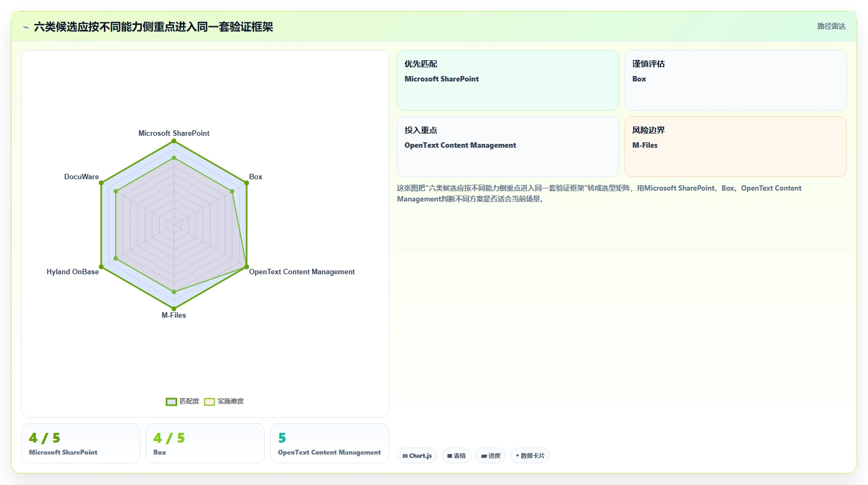The image size is (868, 485).
Task: Click the inner data point on the M-Files axis
Action: point(174,292)
